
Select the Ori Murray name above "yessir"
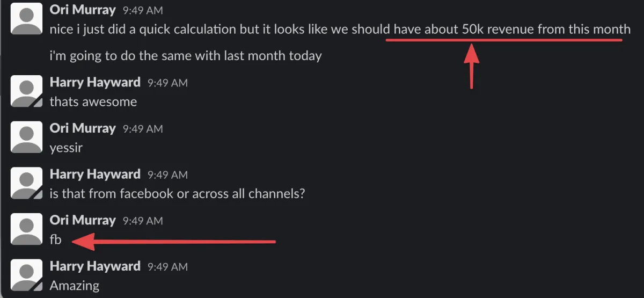82,128
